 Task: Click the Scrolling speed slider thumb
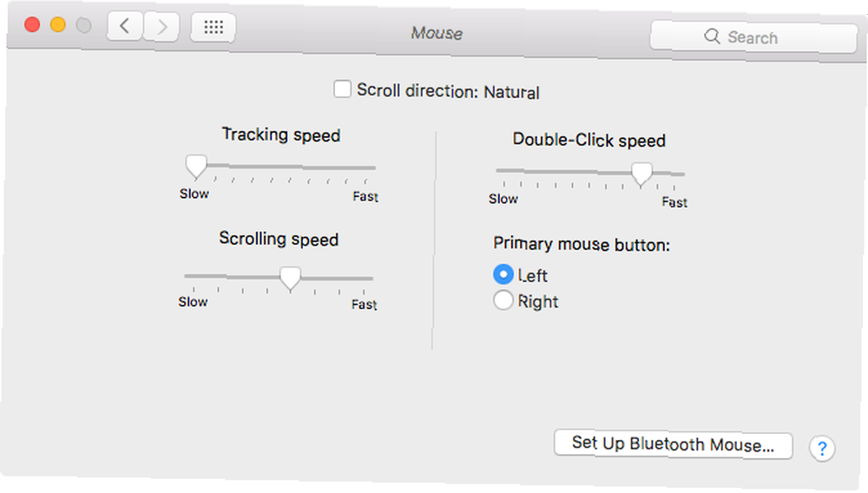290,279
